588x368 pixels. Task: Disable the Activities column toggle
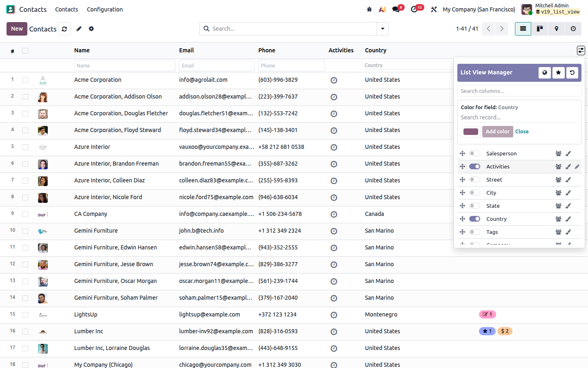point(474,166)
